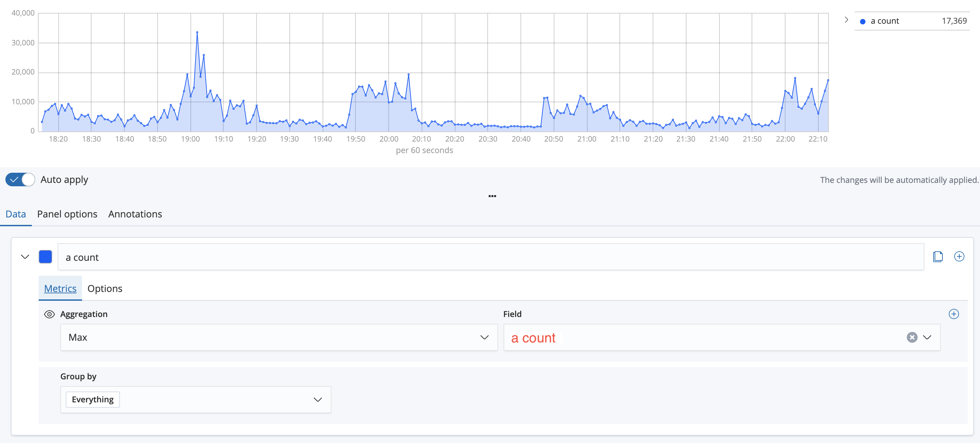Image resolution: width=980 pixels, height=443 pixels.
Task: Click the series label input field
Action: point(490,257)
